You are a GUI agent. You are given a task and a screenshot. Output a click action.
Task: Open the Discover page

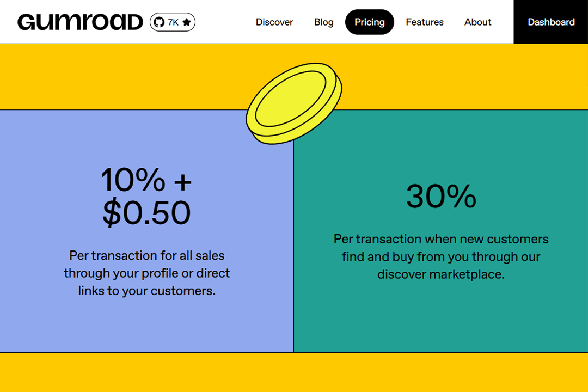tap(274, 22)
